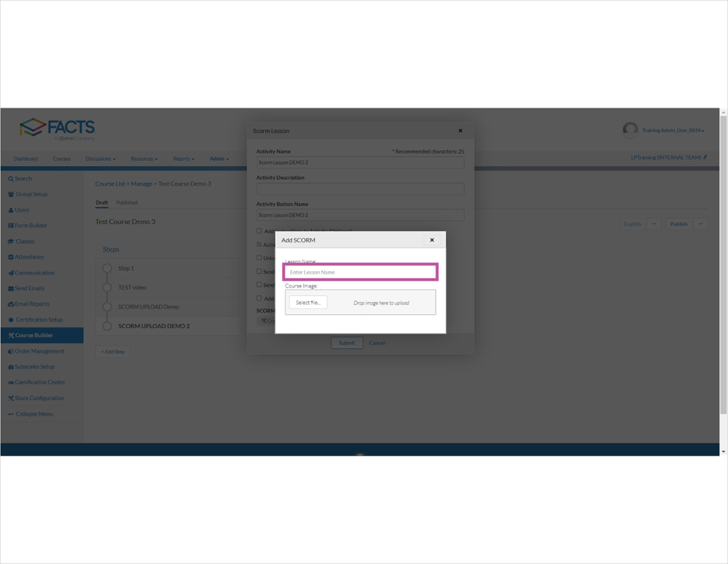
Task: Toggle the Unlock checkbox in Scorm Lesson
Action: (259, 258)
